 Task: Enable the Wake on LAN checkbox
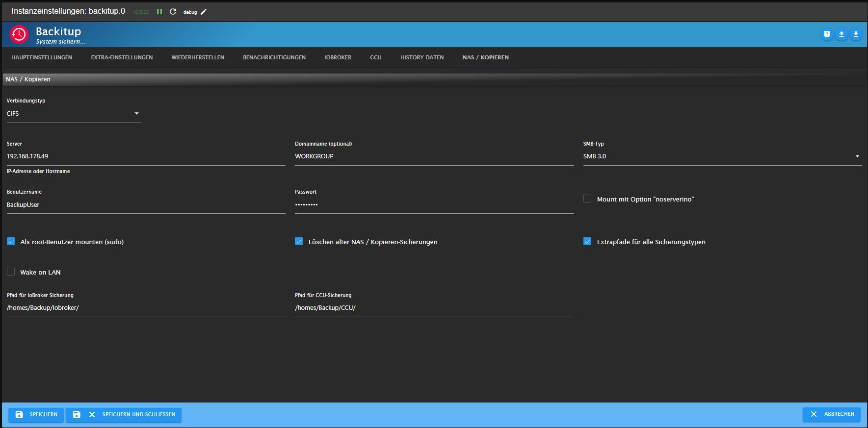point(11,272)
